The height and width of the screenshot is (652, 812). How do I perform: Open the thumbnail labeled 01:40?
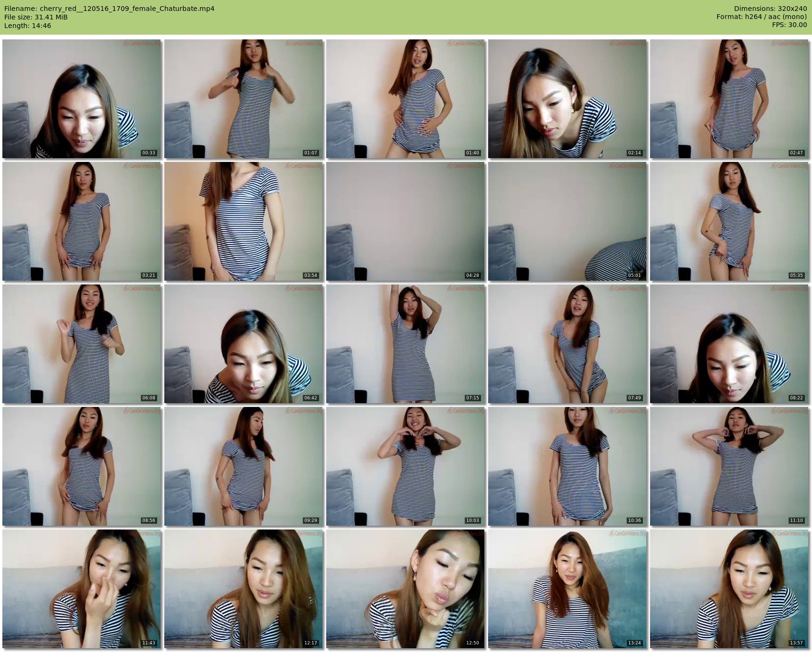(x=406, y=99)
